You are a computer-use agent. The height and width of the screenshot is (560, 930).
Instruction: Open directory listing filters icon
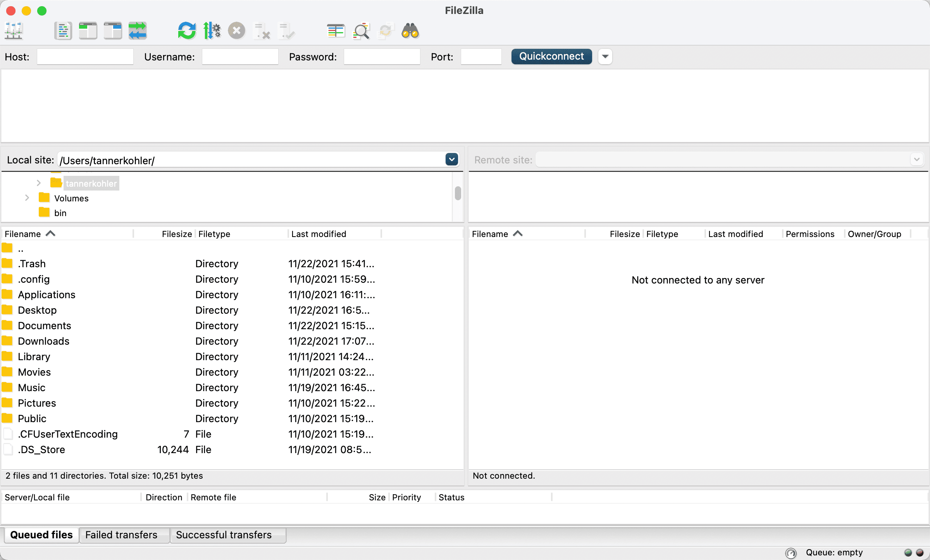336,31
